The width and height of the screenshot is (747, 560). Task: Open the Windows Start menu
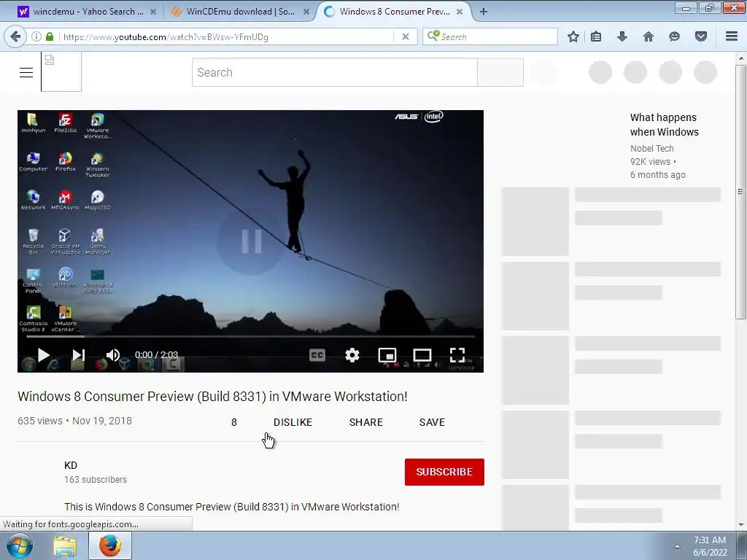(x=20, y=545)
